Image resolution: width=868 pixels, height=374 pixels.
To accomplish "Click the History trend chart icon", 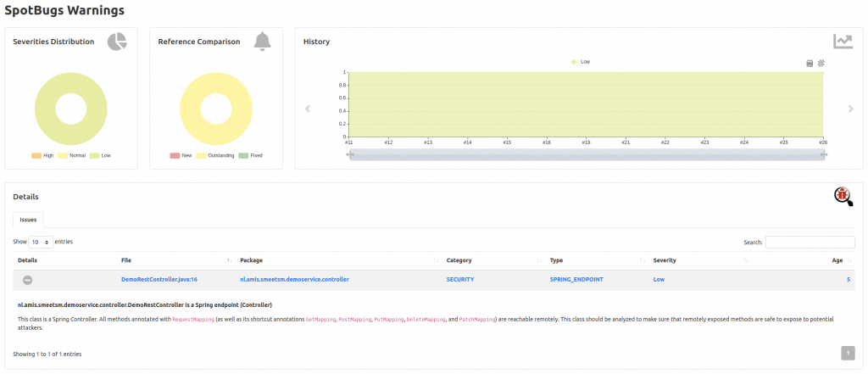I will [x=843, y=42].
